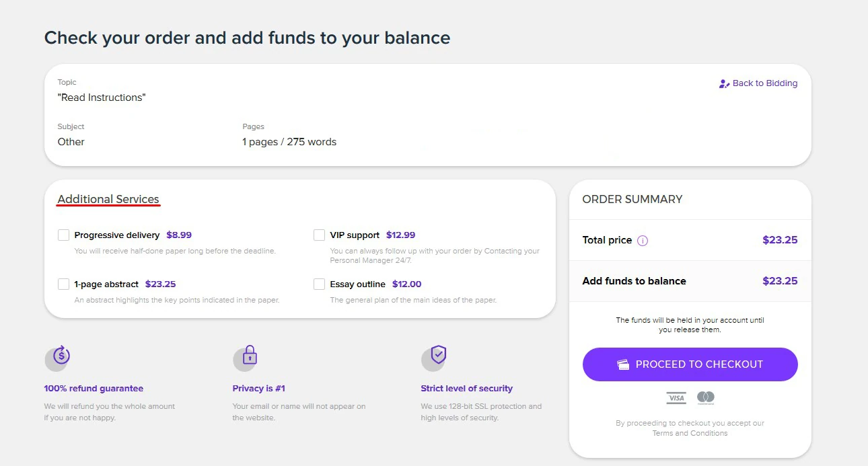Tick the VIP support checkbox
This screenshot has width=868, height=466.
coord(319,235)
